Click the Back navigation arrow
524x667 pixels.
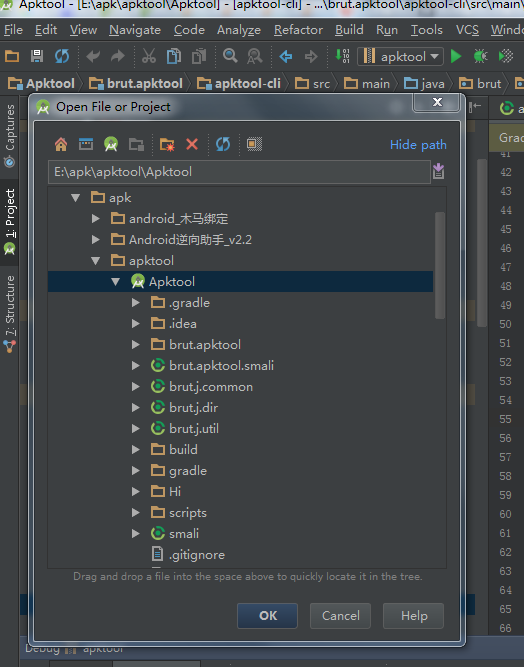[x=285, y=56]
